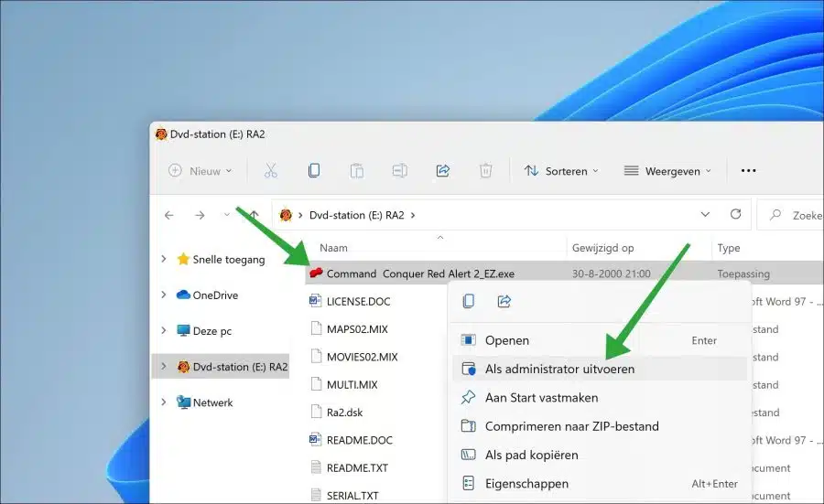The height and width of the screenshot is (504, 824).
Task: Click the Cut scissors icon in toolbar
Action: 271,171
